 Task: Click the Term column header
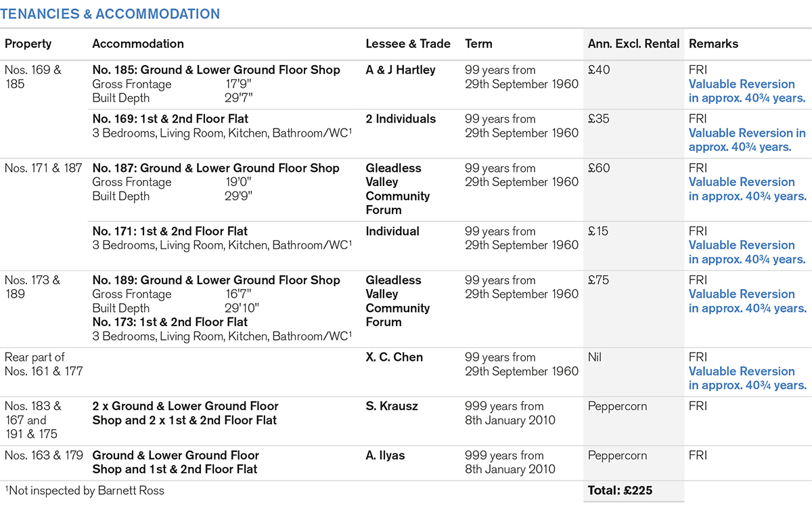478,44
